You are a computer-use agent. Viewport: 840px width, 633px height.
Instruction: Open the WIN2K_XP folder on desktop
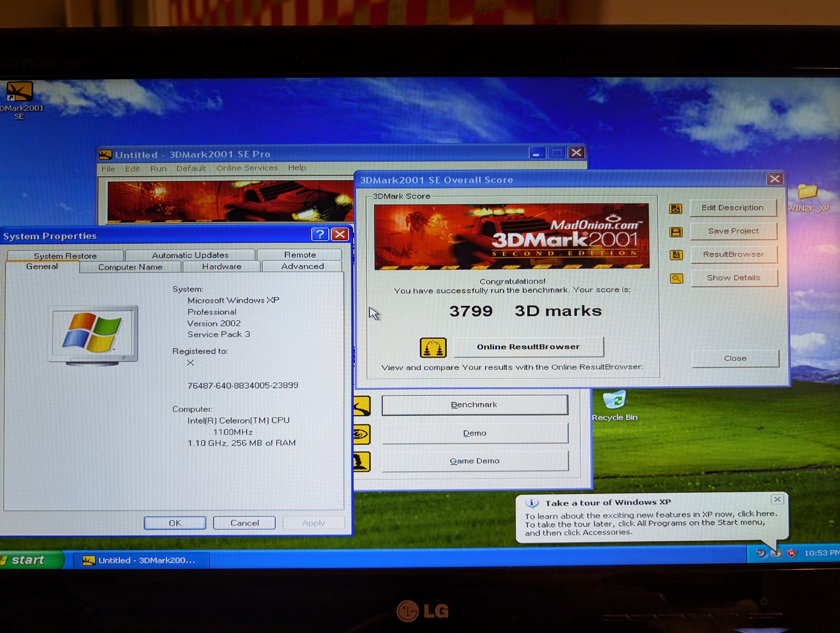[x=807, y=197]
